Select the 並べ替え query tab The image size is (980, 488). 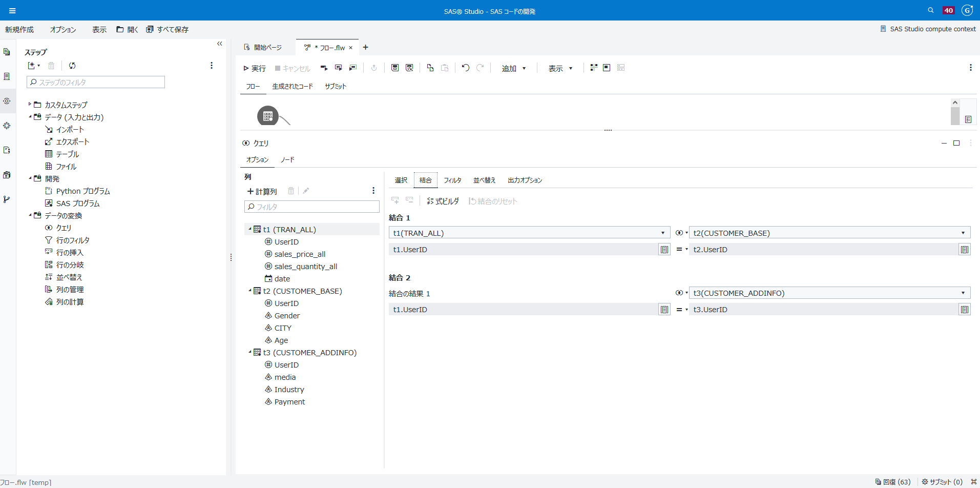[x=484, y=180]
